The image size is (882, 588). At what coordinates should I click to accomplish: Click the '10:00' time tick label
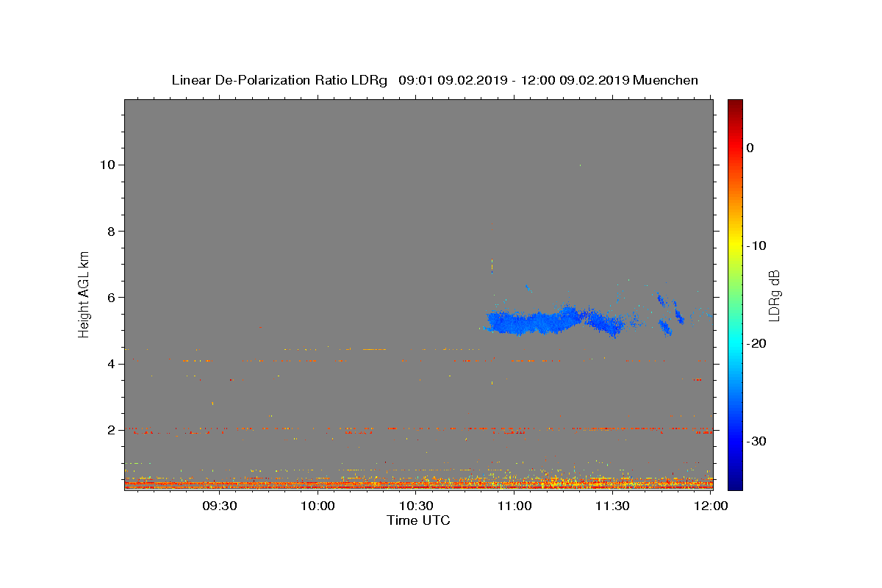[318, 506]
